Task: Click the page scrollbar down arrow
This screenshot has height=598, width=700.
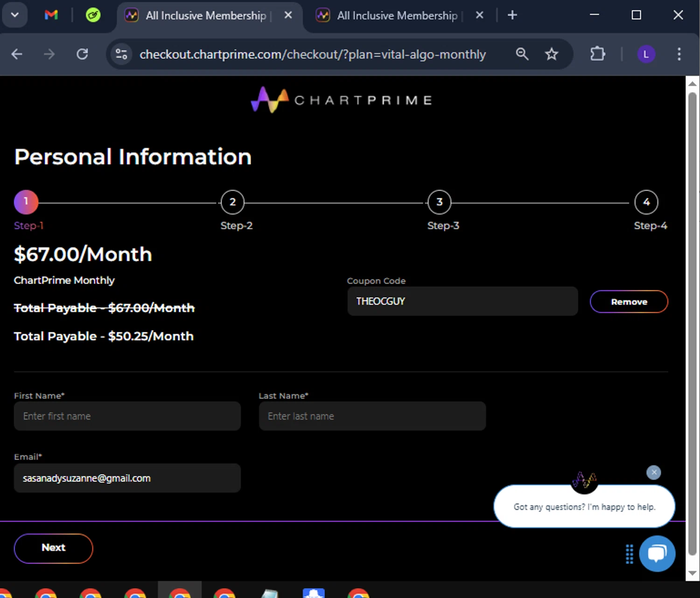Action: 693,574
